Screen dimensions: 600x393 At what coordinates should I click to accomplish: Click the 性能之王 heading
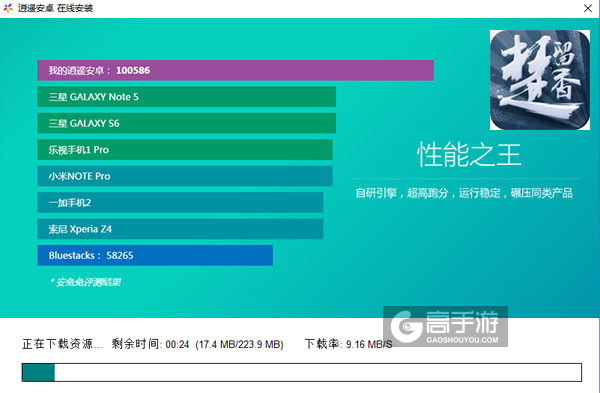click(469, 155)
